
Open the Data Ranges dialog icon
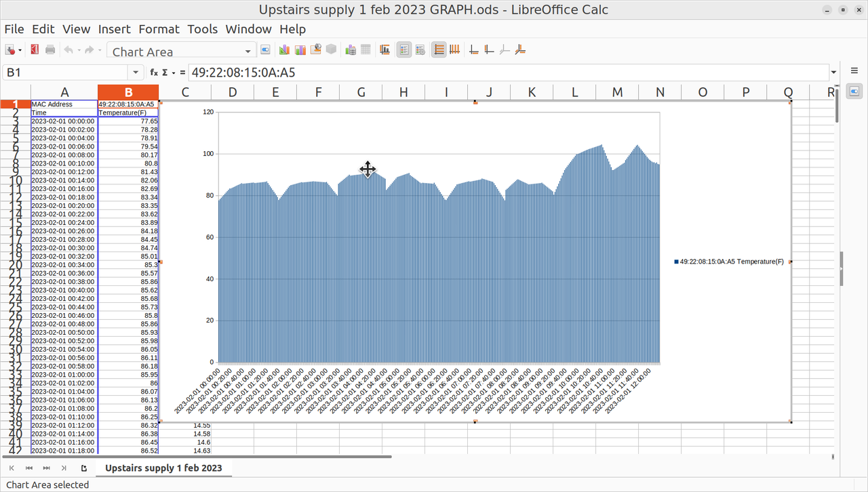pyautogui.click(x=351, y=49)
